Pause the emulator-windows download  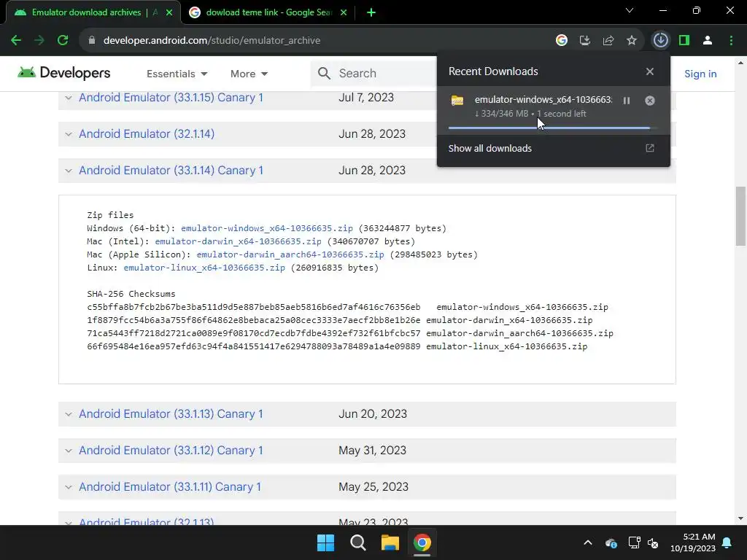tap(627, 101)
